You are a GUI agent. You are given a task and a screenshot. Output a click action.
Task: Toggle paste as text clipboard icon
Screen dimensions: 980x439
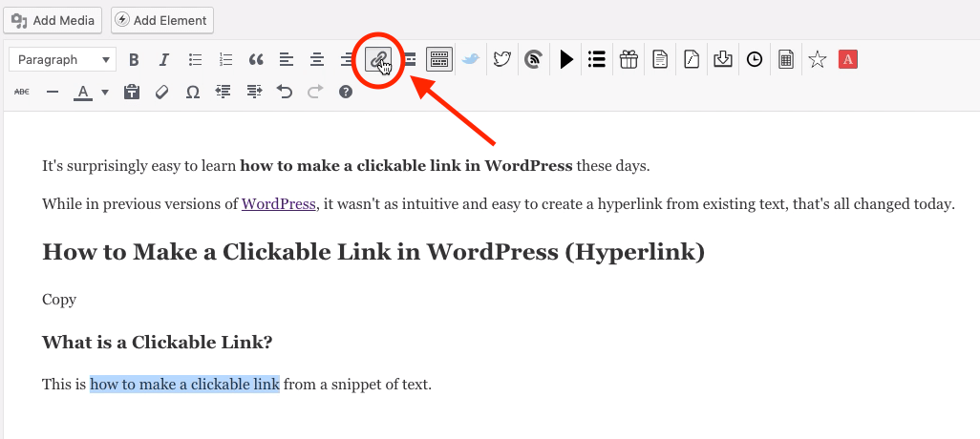pyautogui.click(x=131, y=92)
